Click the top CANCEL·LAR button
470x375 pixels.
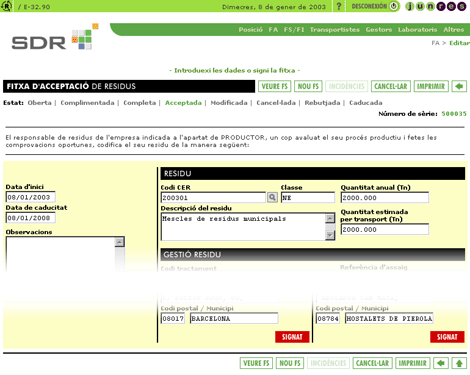coord(391,86)
